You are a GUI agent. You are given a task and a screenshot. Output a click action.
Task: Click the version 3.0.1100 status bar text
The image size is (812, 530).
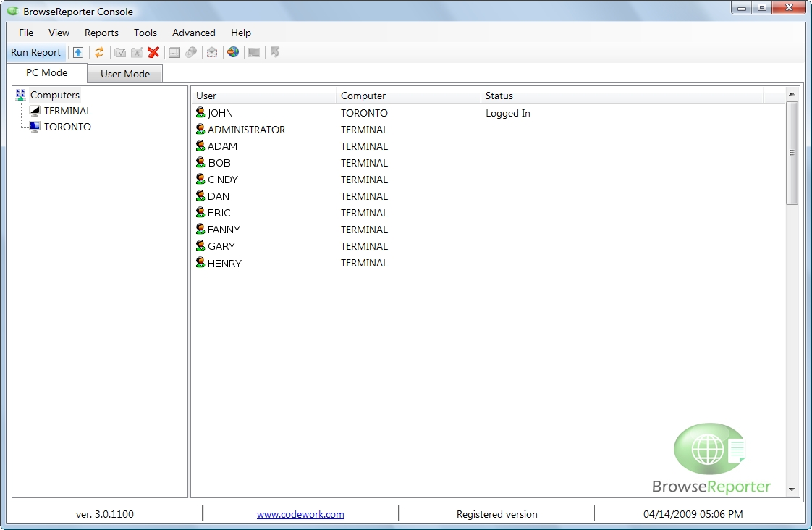coord(105,515)
